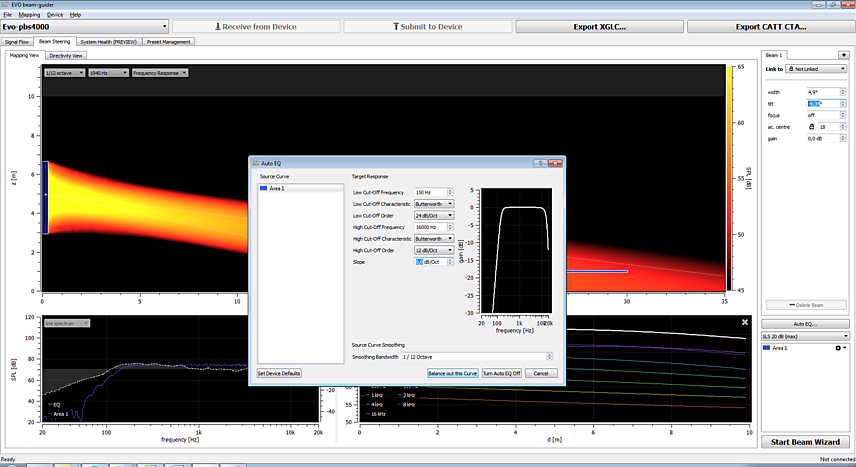Screen dimensions: 856x467
Task: Switch to the Signal Flow tab
Action: (17, 42)
